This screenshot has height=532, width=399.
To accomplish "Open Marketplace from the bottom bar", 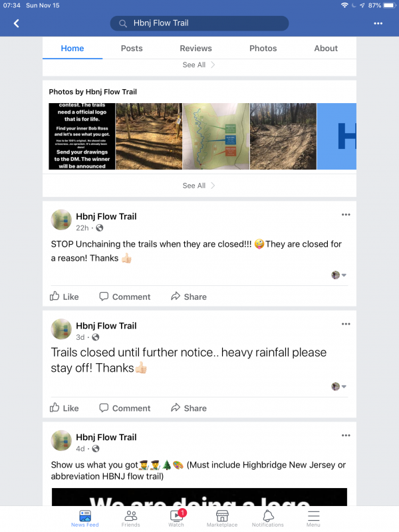I will [222, 519].
